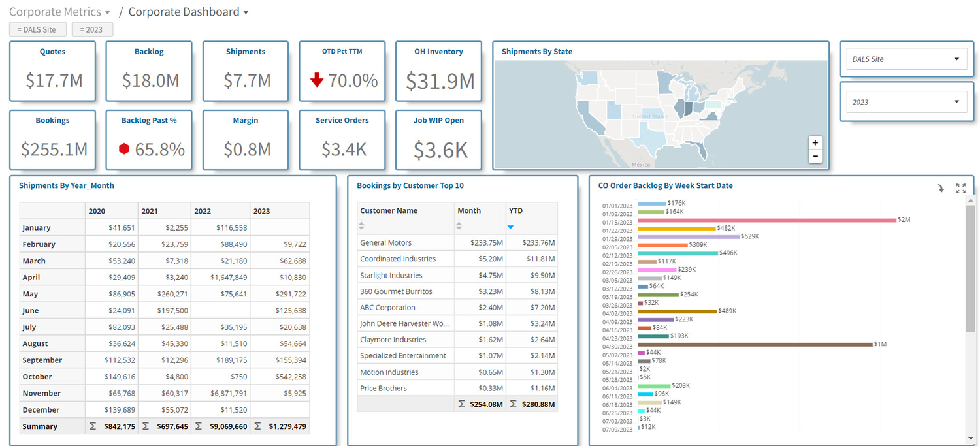Image resolution: width=980 pixels, height=446 pixels.
Task: Open the Quotes $17.7M metric tile
Action: click(x=52, y=71)
